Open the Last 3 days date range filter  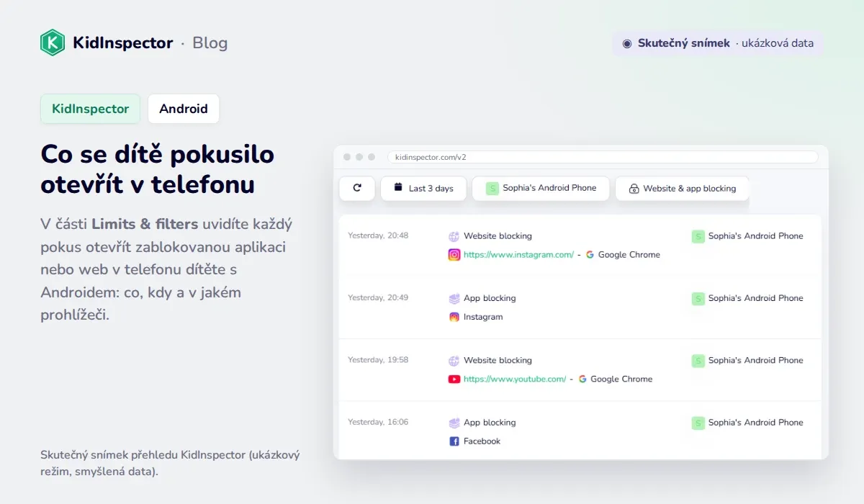[423, 188]
